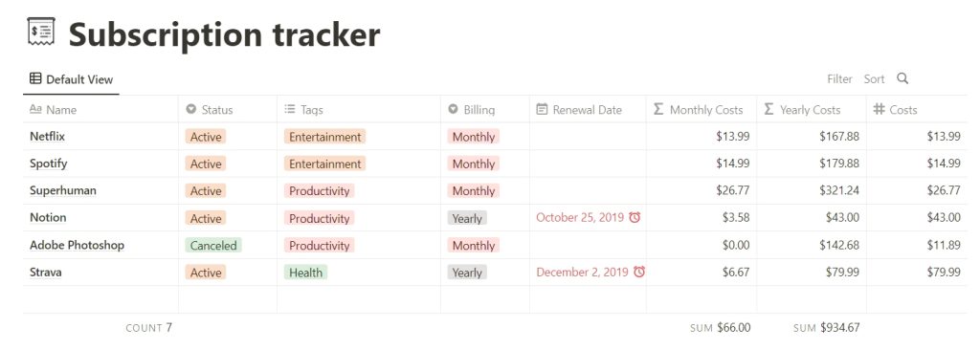Open the Billing column header menu

pyautogui.click(x=485, y=109)
